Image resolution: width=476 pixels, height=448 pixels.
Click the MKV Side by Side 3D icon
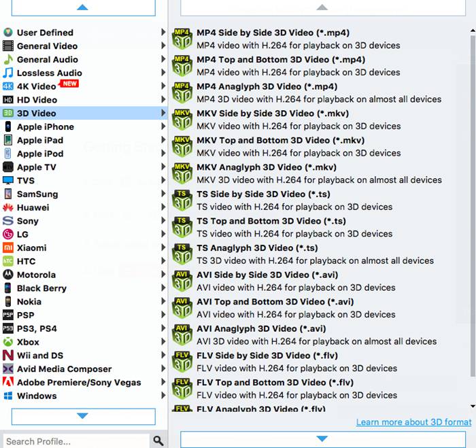coord(182,120)
